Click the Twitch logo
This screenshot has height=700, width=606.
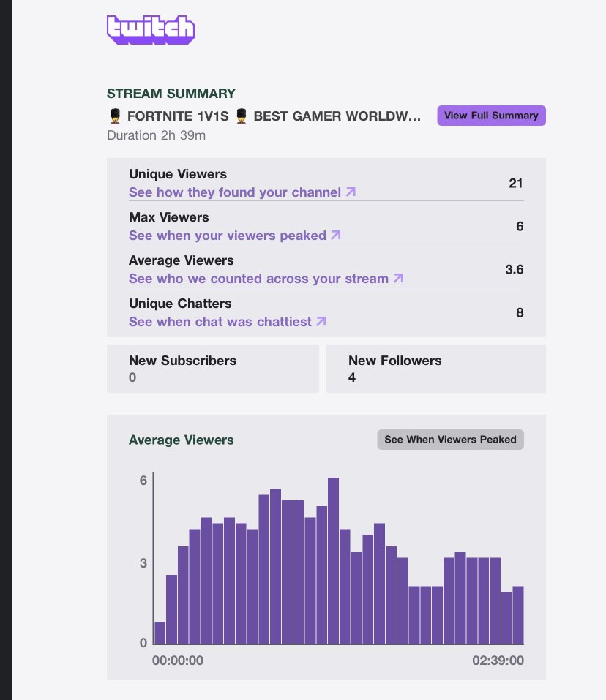151,29
